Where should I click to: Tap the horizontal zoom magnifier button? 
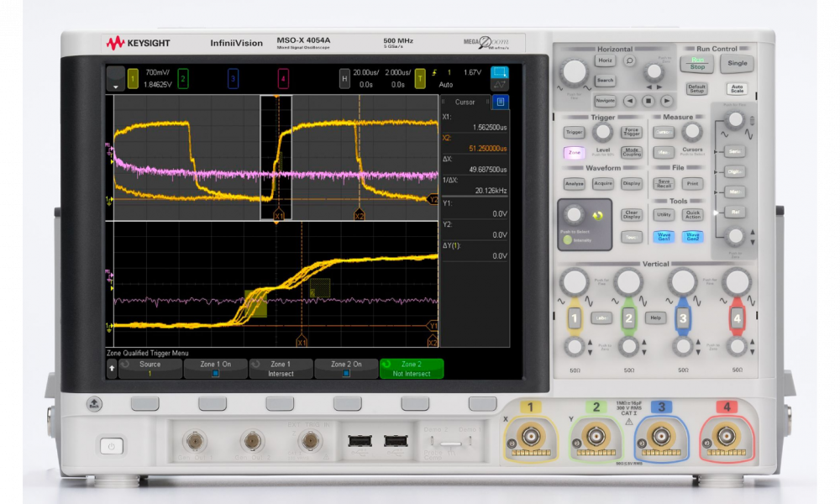point(629,60)
